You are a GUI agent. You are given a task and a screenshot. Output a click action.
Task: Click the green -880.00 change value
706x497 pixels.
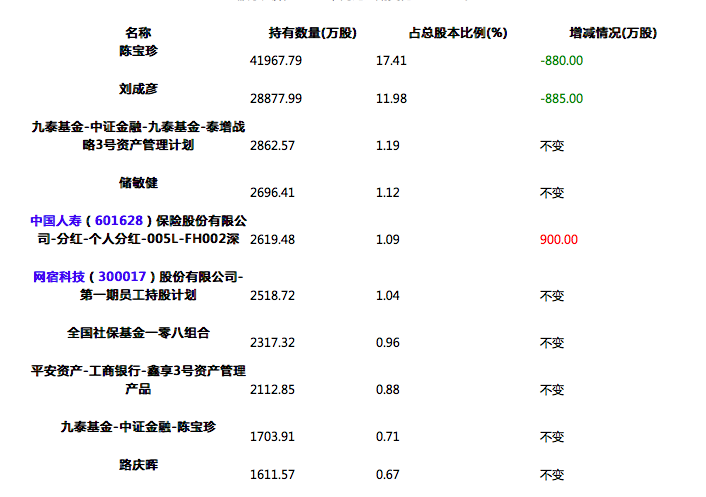[561, 61]
